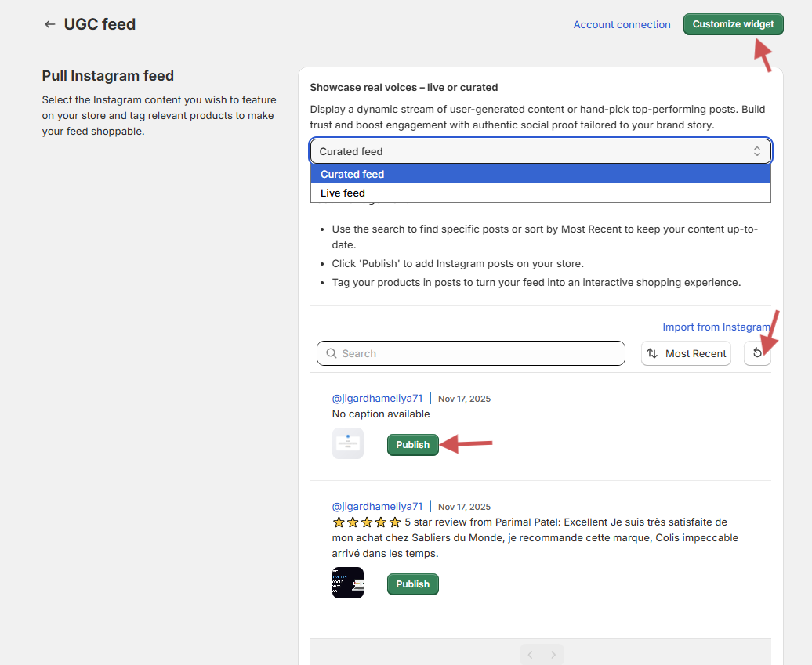Viewport: 812px width, 665px height.
Task: Click the Tag your products in posts bullet
Action: click(536, 282)
